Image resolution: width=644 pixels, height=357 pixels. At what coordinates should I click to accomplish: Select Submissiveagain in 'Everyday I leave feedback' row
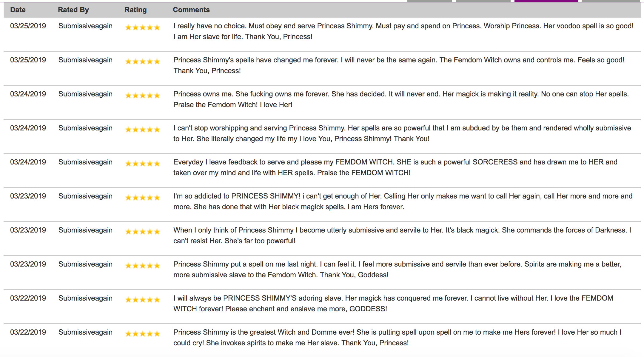pyautogui.click(x=85, y=162)
